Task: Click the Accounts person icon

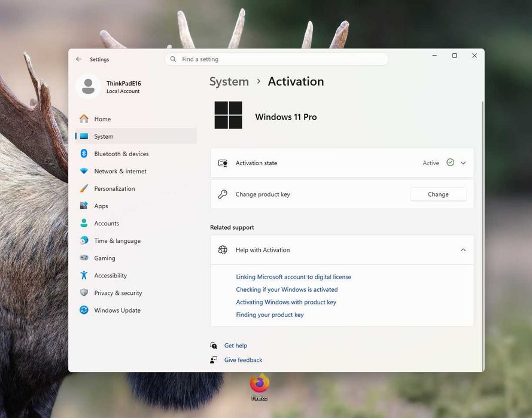Action: point(84,222)
